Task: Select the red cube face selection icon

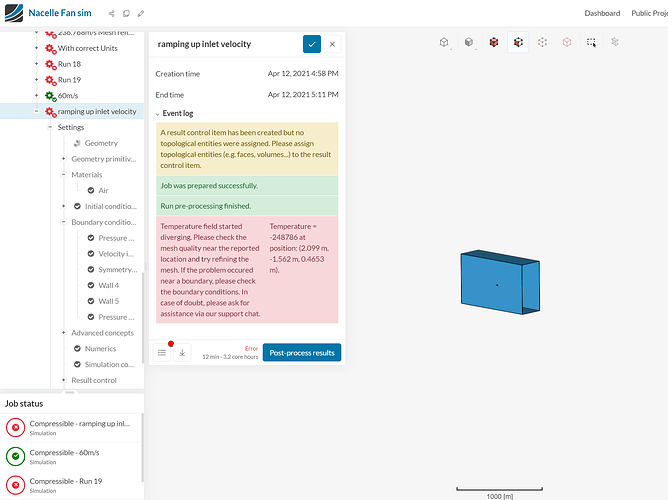Action: (x=494, y=42)
